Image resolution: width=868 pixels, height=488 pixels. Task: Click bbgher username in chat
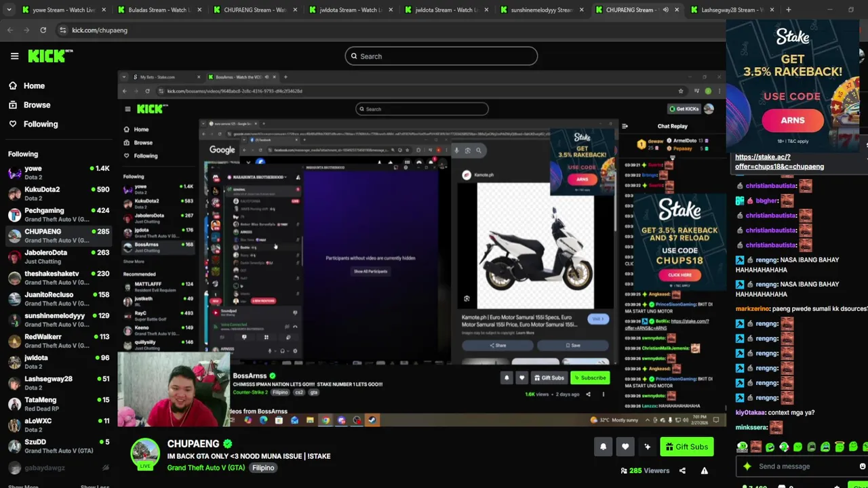767,201
